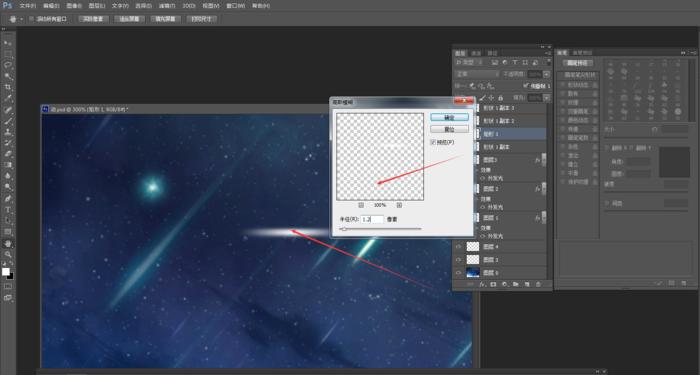Click the add layer mask icon
This screenshot has height=375, width=700.
tap(493, 284)
